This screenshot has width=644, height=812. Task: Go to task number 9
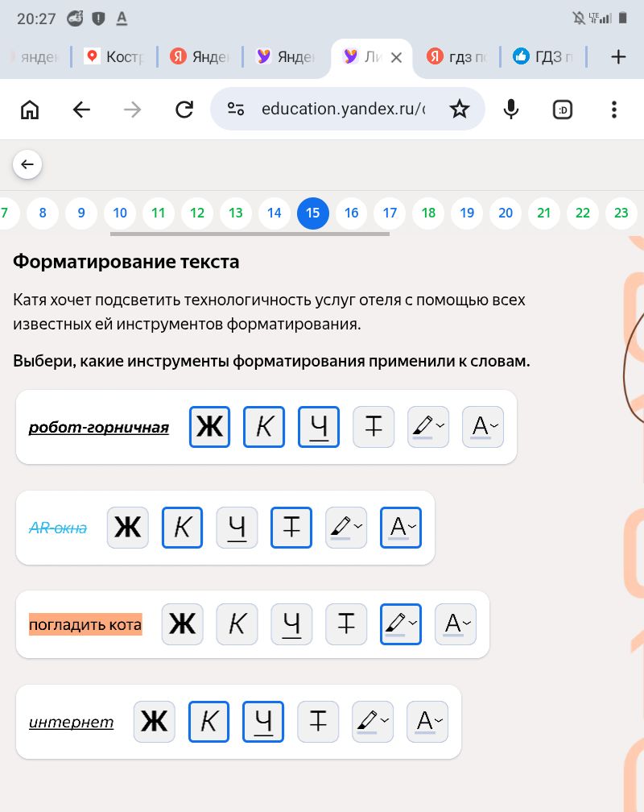81,213
